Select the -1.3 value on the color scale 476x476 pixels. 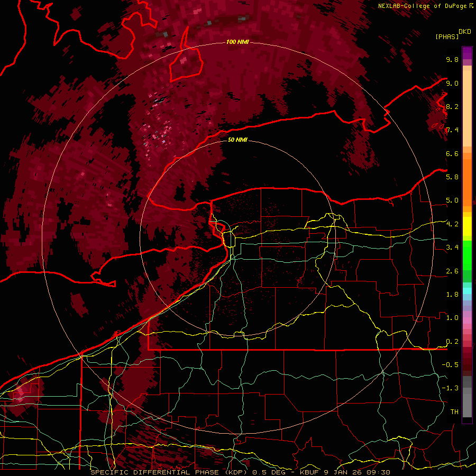450,388
